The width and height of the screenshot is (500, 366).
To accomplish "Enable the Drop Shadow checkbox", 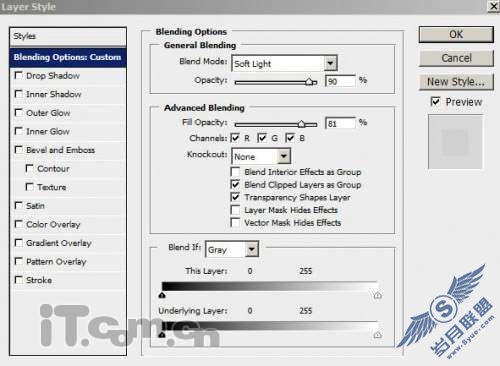I will [x=19, y=75].
